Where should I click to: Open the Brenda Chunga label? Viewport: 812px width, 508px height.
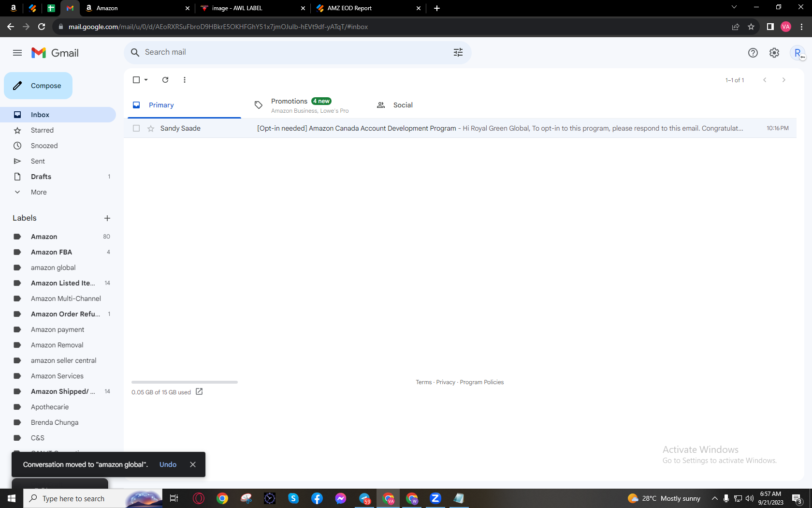click(58, 422)
